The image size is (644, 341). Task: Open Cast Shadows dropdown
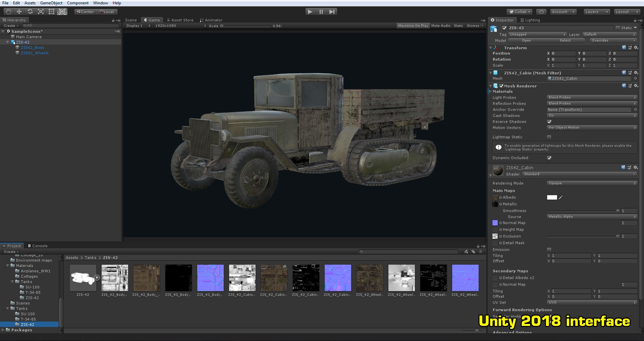coord(592,116)
